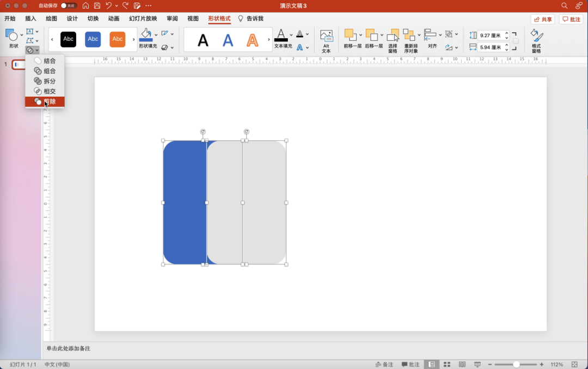Click the group objects icon
The image size is (588, 369).
pyautogui.click(x=449, y=34)
